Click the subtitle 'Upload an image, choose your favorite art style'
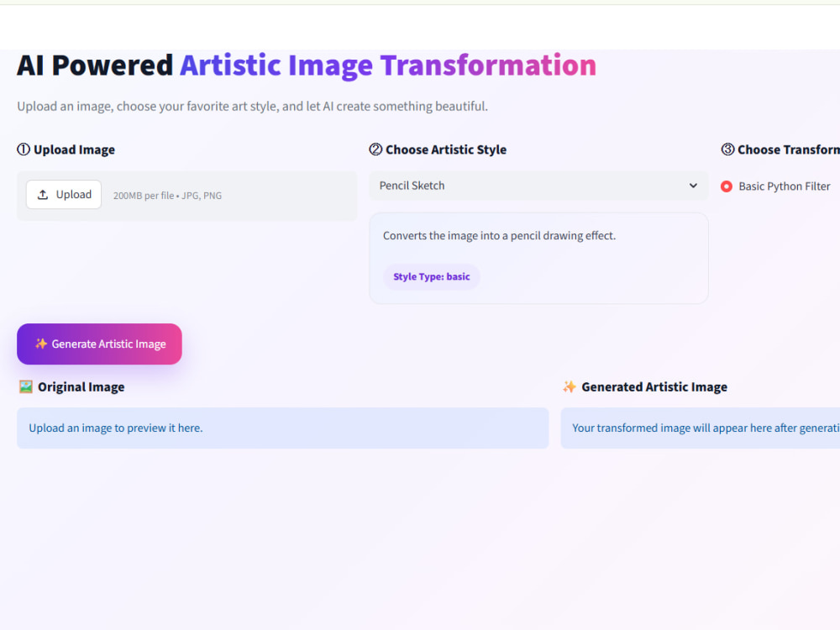Image resolution: width=840 pixels, height=630 pixels. [x=252, y=106]
